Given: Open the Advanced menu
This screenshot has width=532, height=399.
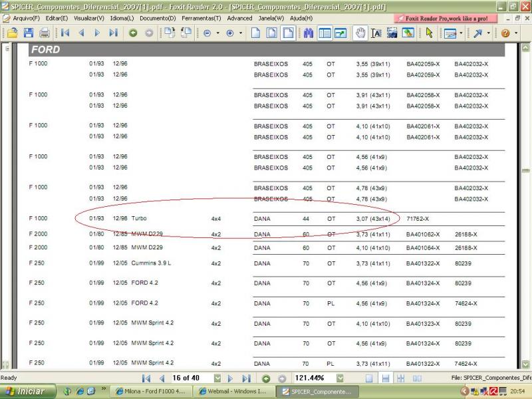Looking at the screenshot, I should coord(239,19).
